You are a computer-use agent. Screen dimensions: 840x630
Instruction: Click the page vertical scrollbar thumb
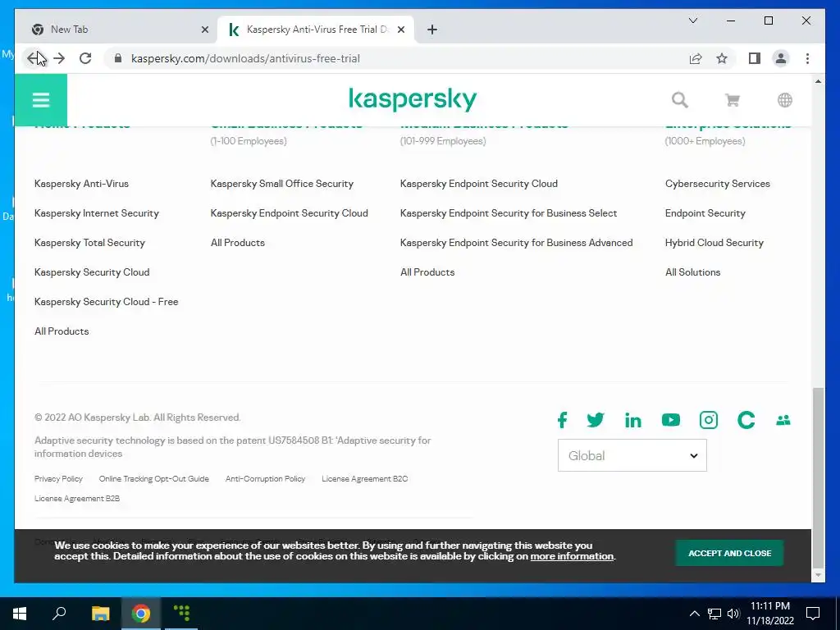(x=818, y=477)
